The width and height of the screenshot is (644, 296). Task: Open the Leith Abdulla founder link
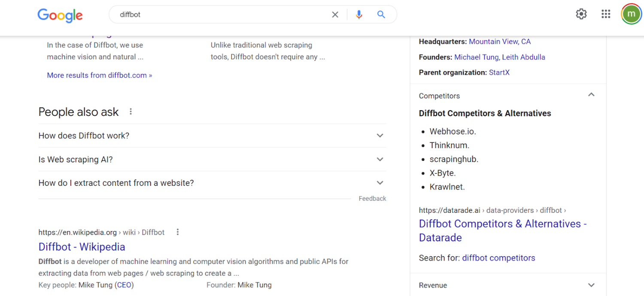(523, 57)
